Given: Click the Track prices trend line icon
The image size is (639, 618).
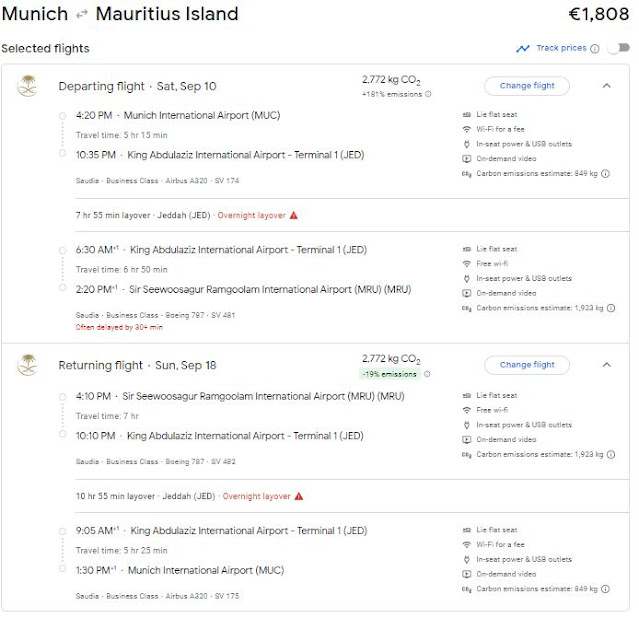Looking at the screenshot, I should pos(523,48).
